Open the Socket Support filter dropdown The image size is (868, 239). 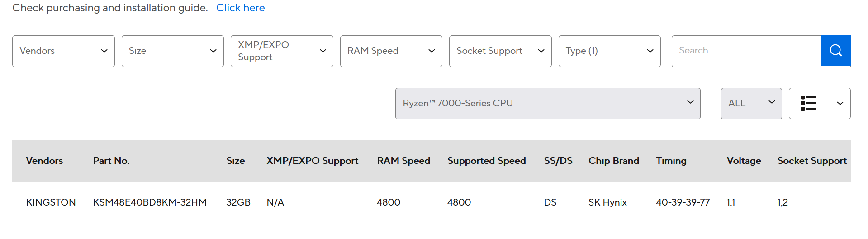(500, 51)
